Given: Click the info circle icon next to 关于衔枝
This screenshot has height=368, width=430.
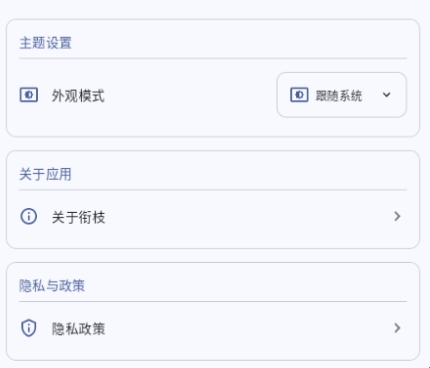Looking at the screenshot, I should point(29,216).
